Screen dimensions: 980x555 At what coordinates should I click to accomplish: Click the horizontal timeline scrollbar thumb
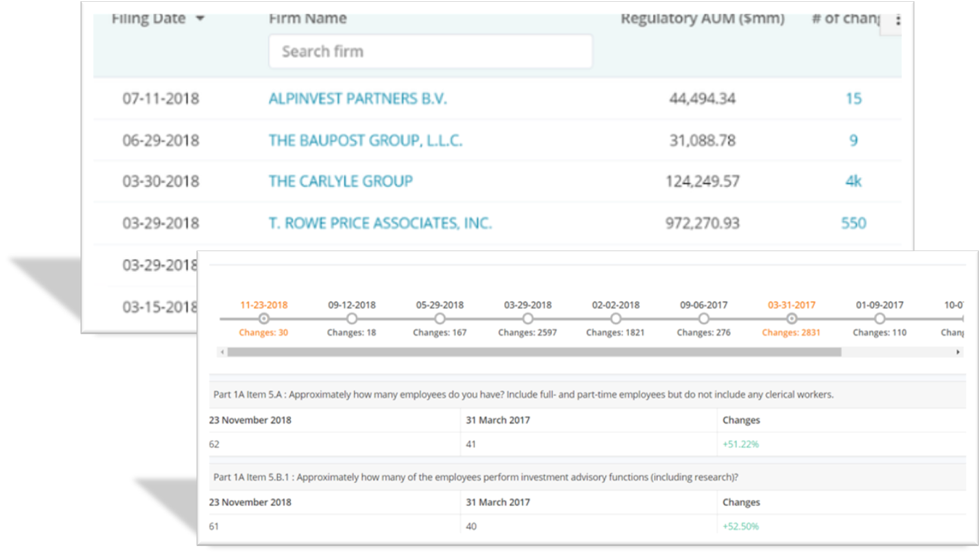pos(534,352)
